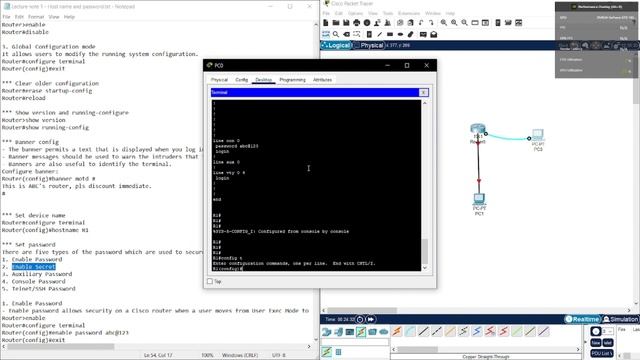This screenshot has width=640, height=360.
Task: Select the Draw Ellipse tool
Action: (x=400, y=34)
